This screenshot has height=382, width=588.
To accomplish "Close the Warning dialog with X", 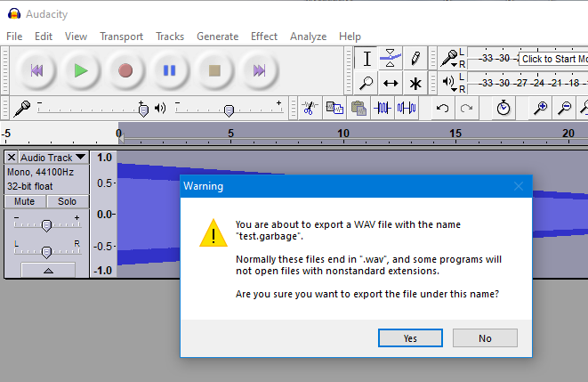I will [x=519, y=186].
